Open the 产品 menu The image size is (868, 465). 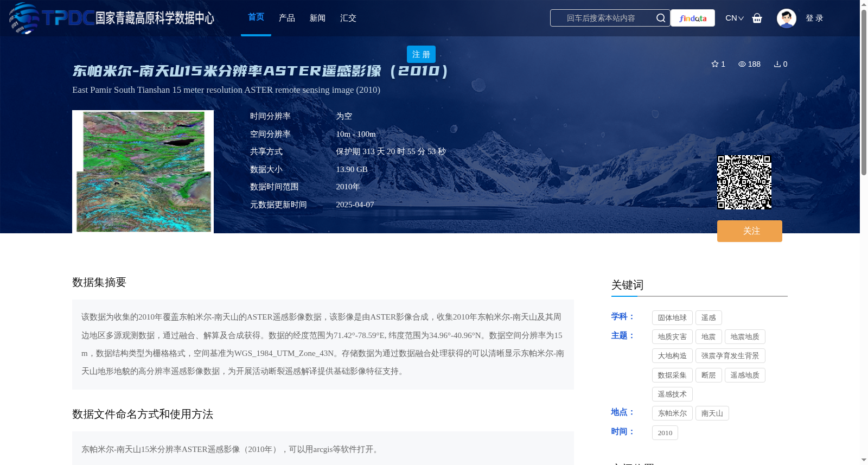tap(287, 18)
